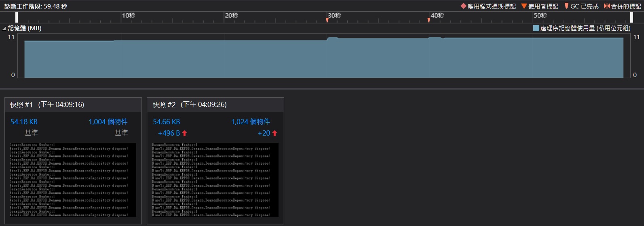This screenshot has width=644, height=226.
Task: Click the 合併的標記 legend icon
Action: [x=606, y=6]
